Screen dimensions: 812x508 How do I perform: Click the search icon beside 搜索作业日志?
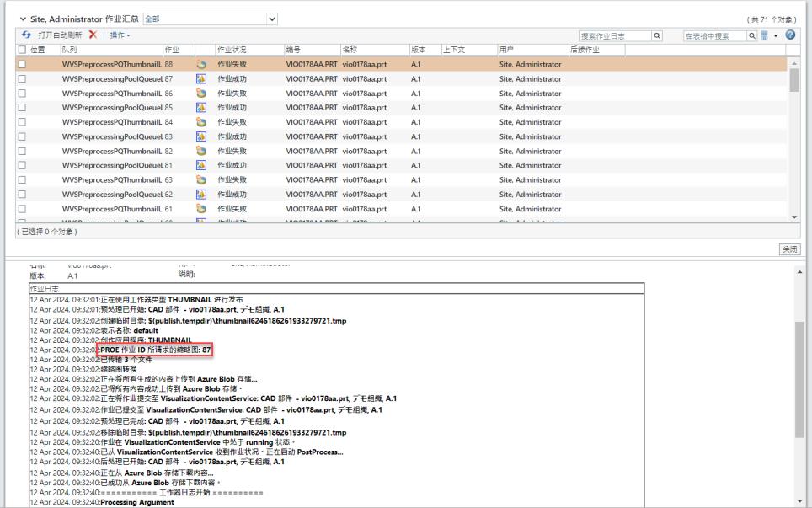tap(657, 35)
